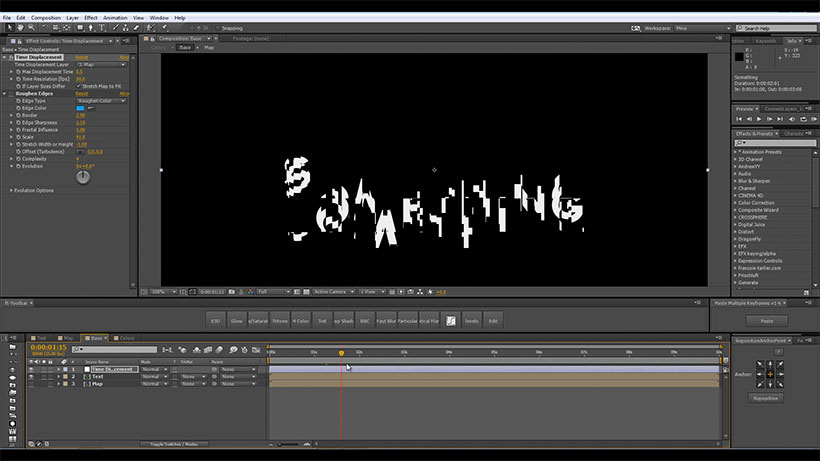This screenshot has width=820, height=461.
Task: Reset the Time Displacement effect
Action: coord(82,57)
